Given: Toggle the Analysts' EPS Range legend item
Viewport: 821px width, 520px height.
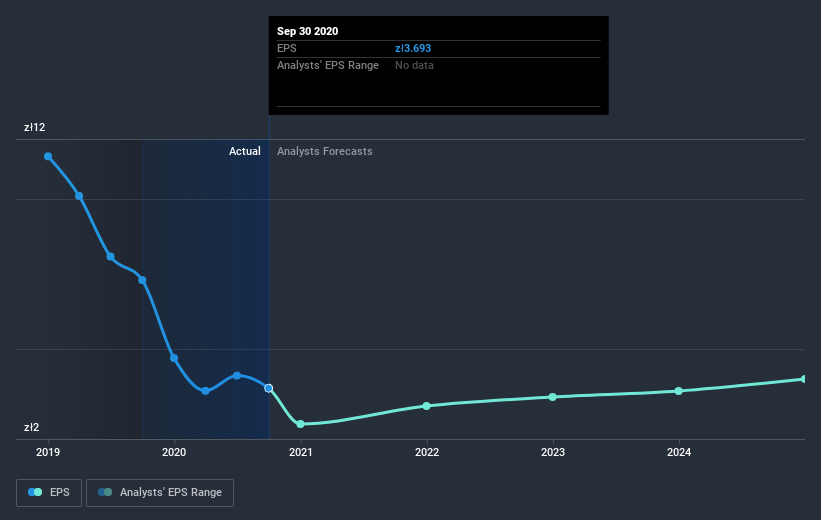Looking at the screenshot, I should point(160,492).
